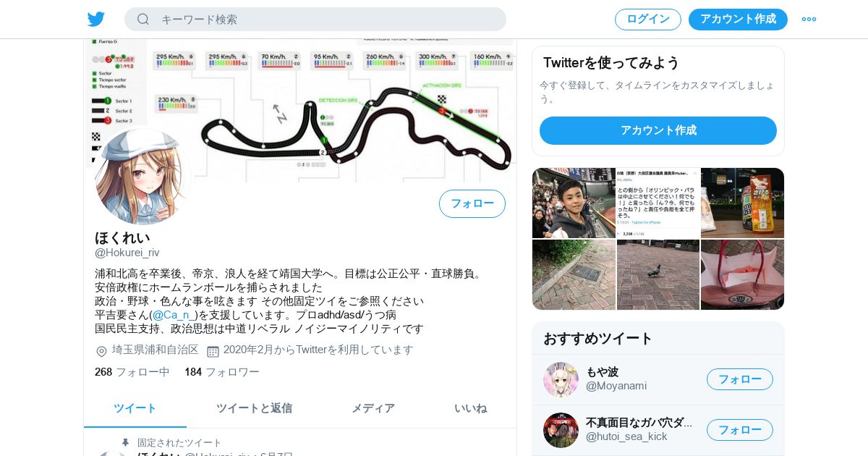Viewport: 868px width, 456px height.
Task: Click the location pin icon
Action: 101,351
